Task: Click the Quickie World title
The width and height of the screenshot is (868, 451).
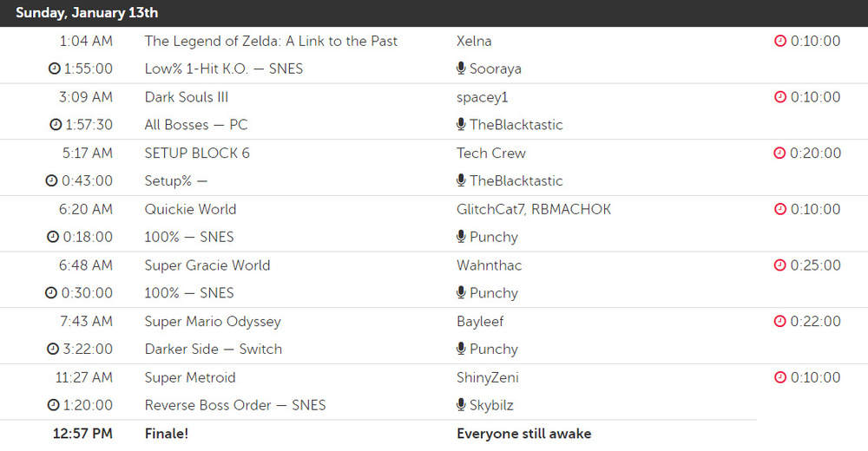Action: click(x=190, y=209)
